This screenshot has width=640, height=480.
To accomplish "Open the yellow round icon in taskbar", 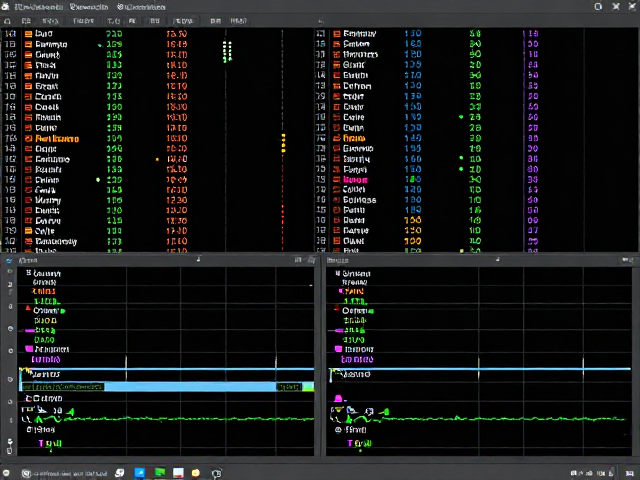I will [x=196, y=473].
